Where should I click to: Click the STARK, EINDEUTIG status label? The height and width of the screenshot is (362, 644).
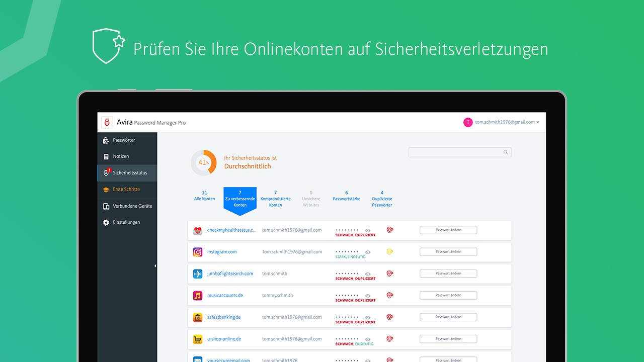click(x=351, y=257)
